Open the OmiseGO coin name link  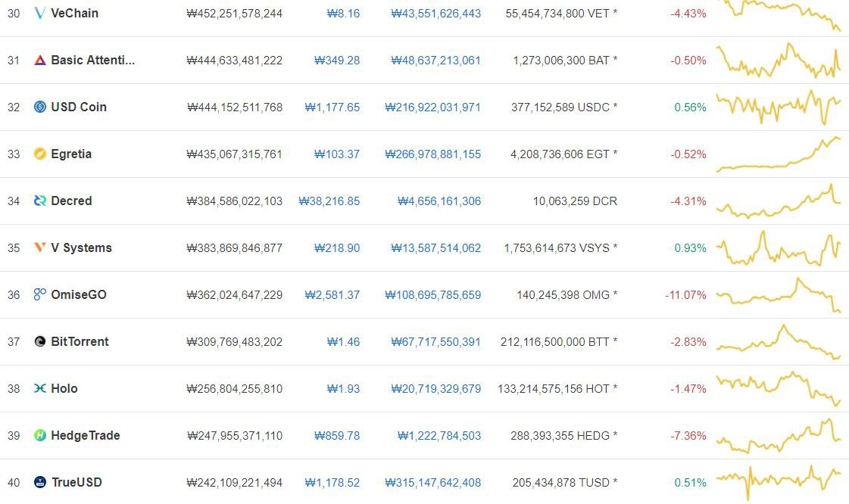tap(79, 294)
